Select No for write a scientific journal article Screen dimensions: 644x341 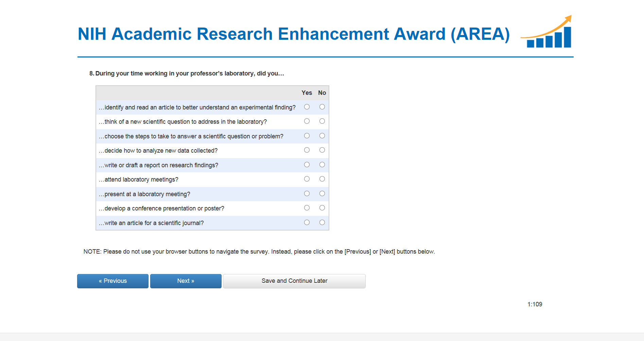click(x=322, y=222)
